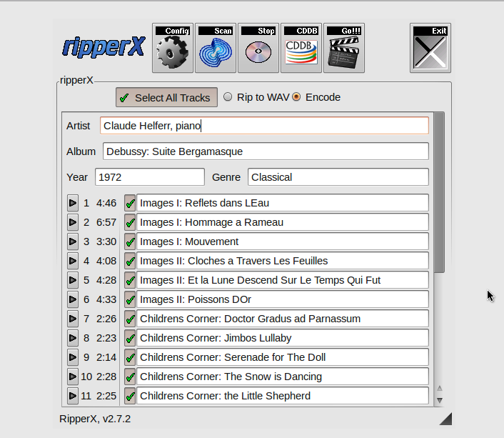The image size is (504, 438).
Task: Click the track list scrollbar thumb
Action: 439,192
